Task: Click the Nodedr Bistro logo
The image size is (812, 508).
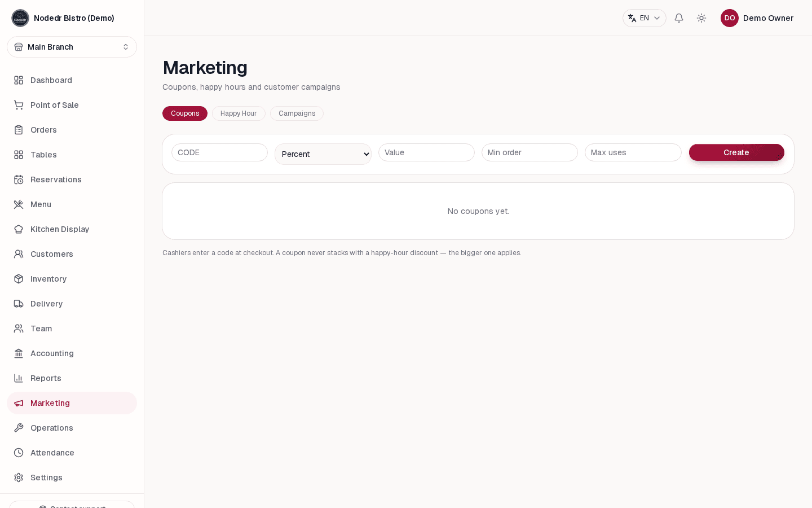Action: tap(20, 18)
